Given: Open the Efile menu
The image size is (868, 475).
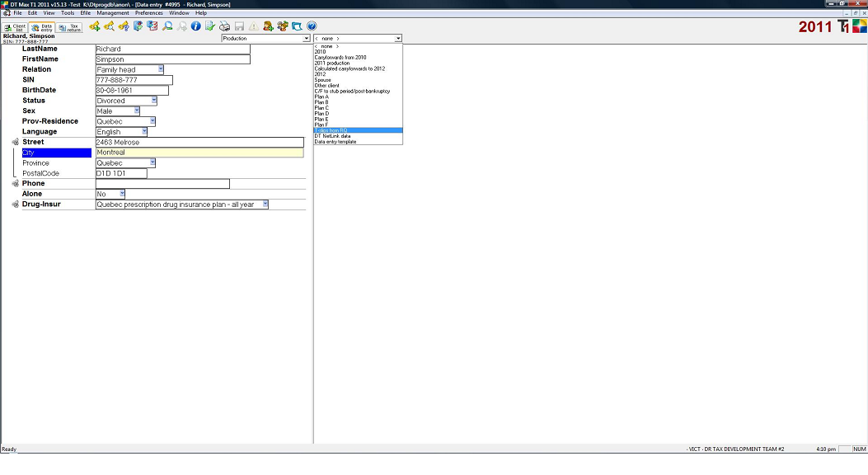Looking at the screenshot, I should 85,13.
